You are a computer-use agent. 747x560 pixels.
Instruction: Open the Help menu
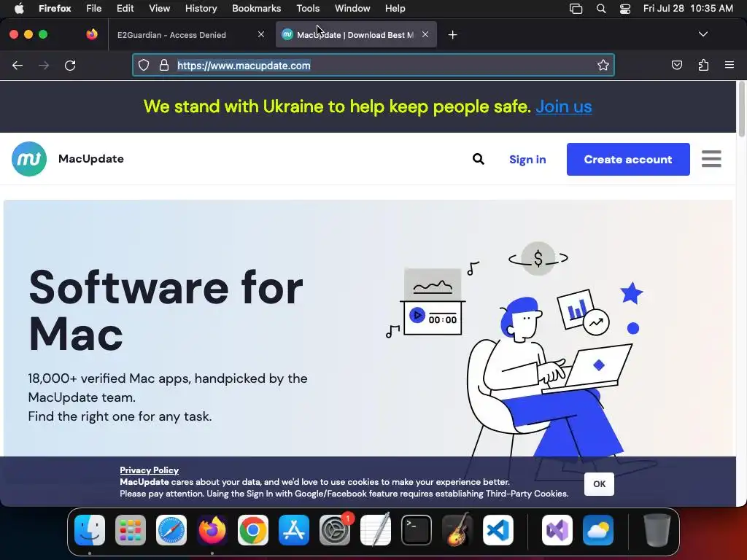pyautogui.click(x=395, y=8)
